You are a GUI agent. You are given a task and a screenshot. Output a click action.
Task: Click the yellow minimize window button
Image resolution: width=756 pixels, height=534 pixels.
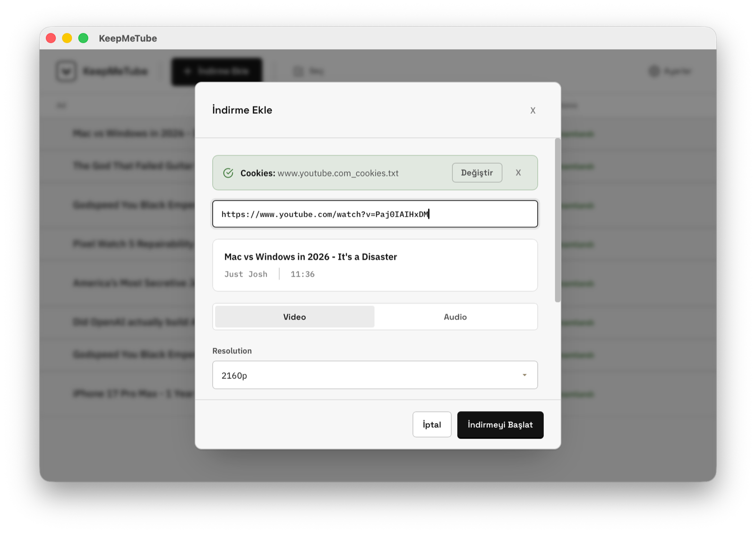[x=67, y=38]
